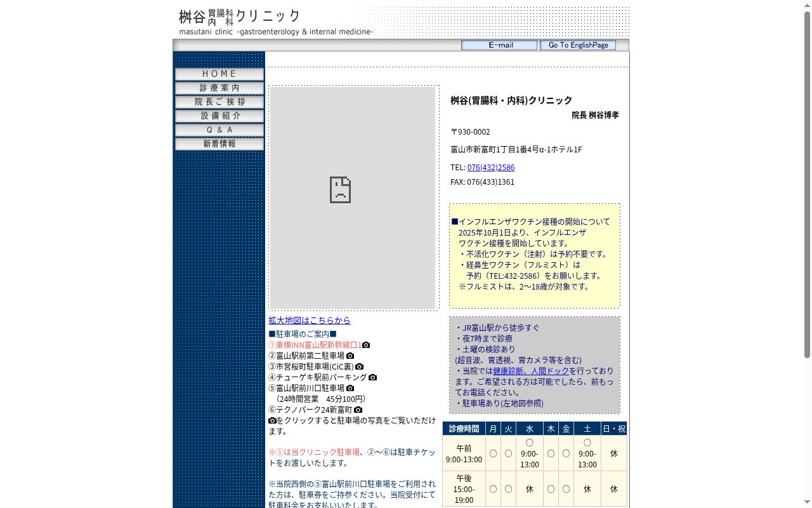Click the postal code 〒930-0002
The width and height of the screenshot is (812, 508).
pos(470,131)
